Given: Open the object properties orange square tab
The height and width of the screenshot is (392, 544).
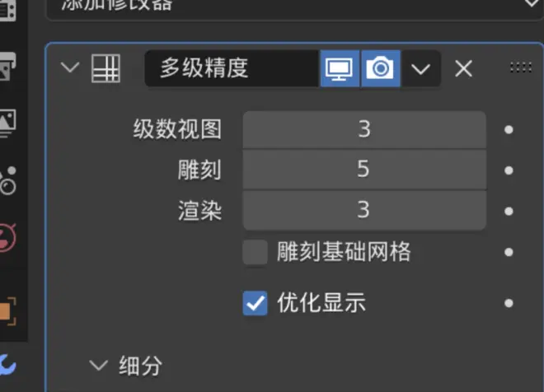Looking at the screenshot, I should click(x=7, y=311).
